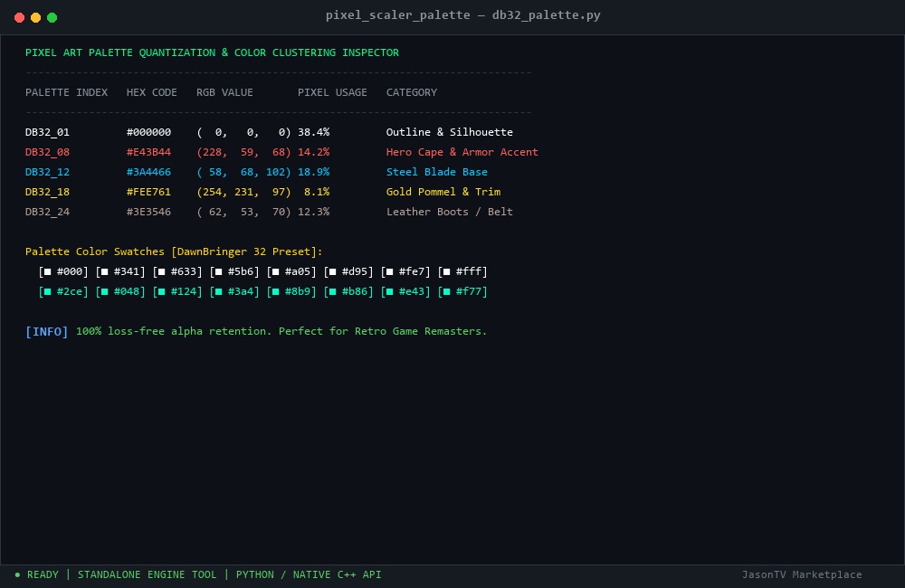Click RGB value ( 62, 53, 70)
The image size is (905, 588).
pyautogui.click(x=243, y=212)
